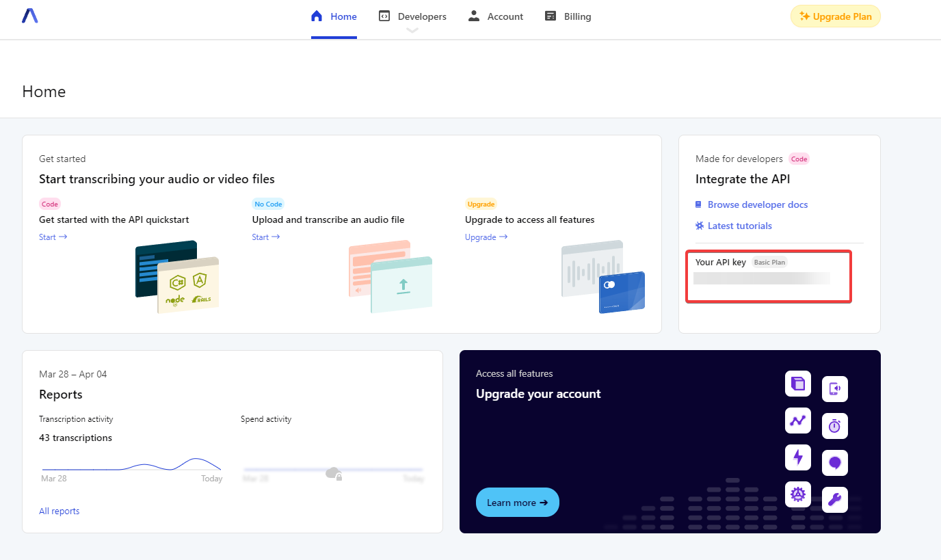Screen dimensions: 941x560
Task: Click the blurred API key value
Action: pos(762,278)
